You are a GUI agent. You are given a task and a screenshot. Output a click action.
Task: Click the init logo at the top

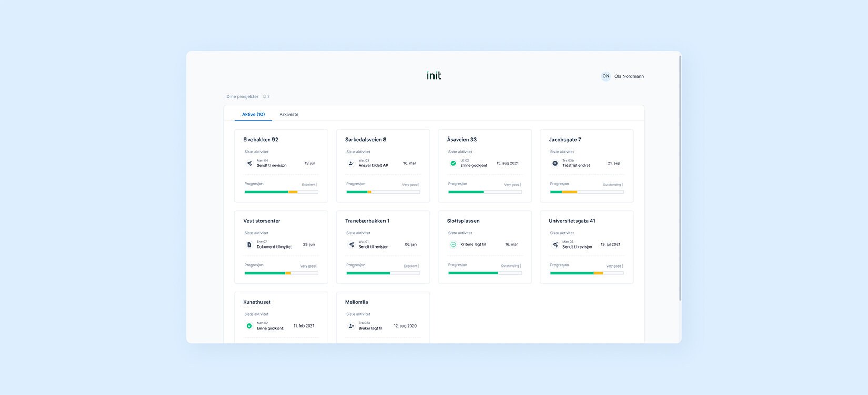[433, 76]
